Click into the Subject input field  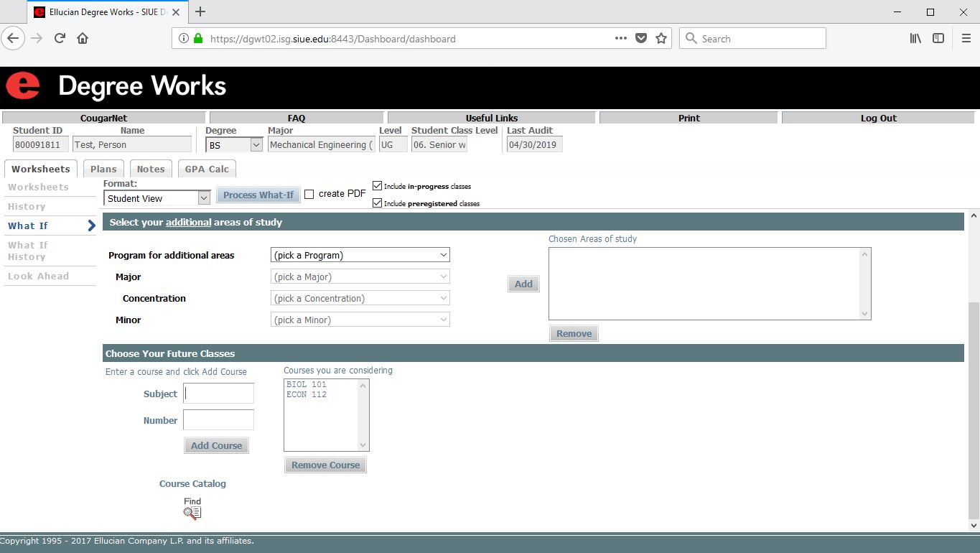pos(218,394)
